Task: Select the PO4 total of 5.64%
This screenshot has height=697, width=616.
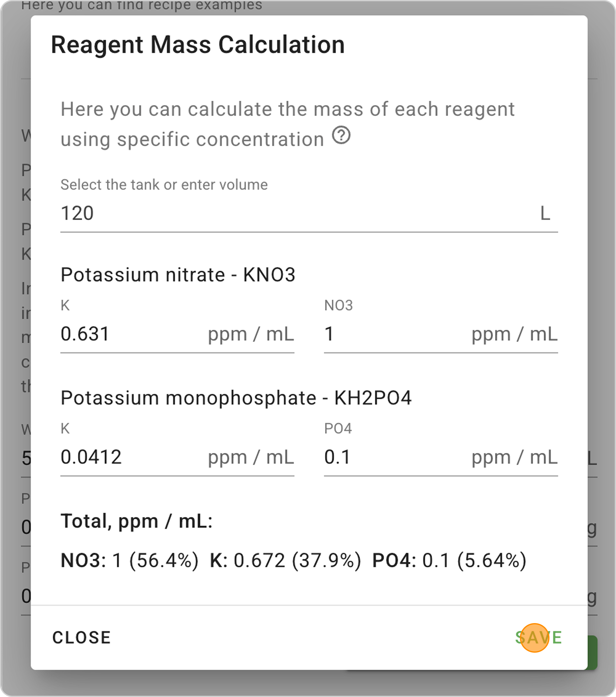Action: (x=449, y=560)
